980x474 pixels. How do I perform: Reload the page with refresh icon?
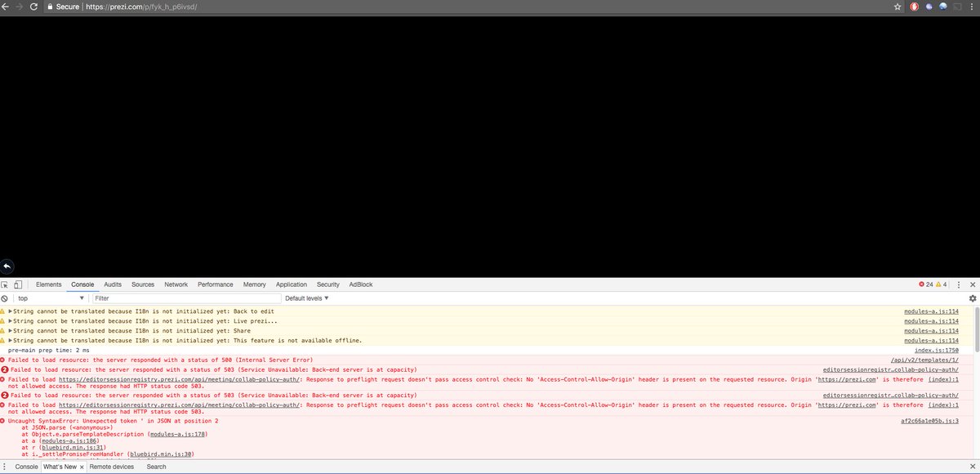click(x=33, y=7)
